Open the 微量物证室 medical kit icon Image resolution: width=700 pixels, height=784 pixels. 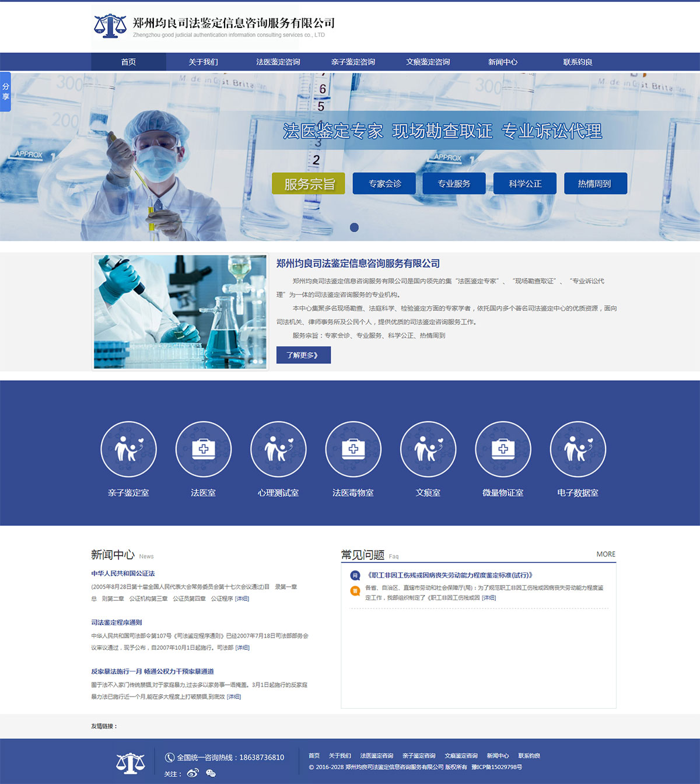click(x=503, y=449)
